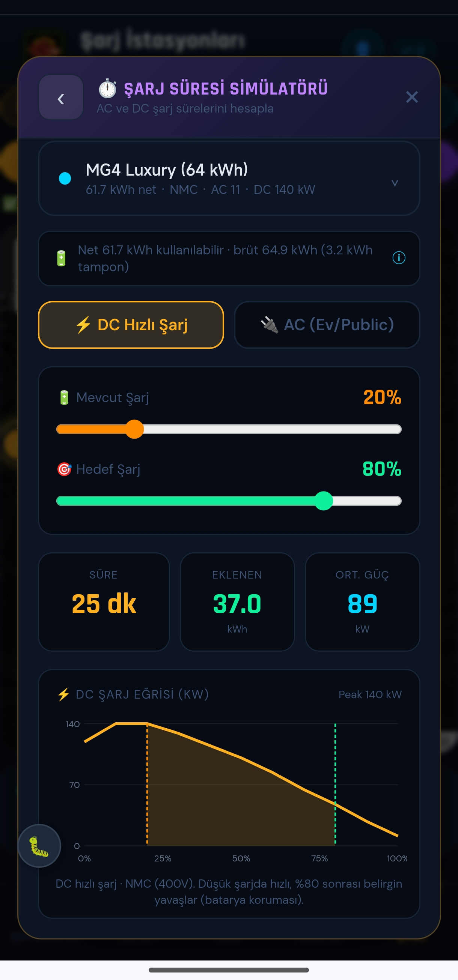Viewport: 458px width, 980px height.
Task: Click the blue dot on the vehicle selector
Action: tap(65, 179)
